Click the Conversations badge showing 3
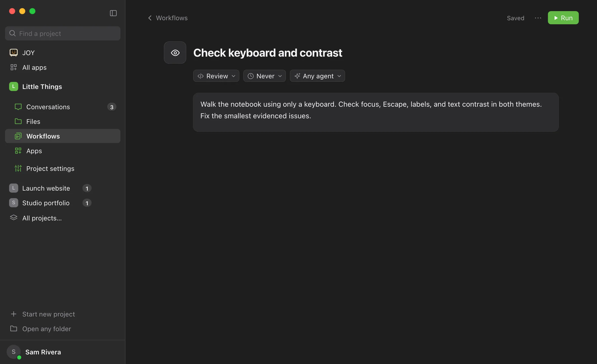The width and height of the screenshot is (597, 364). tap(112, 107)
